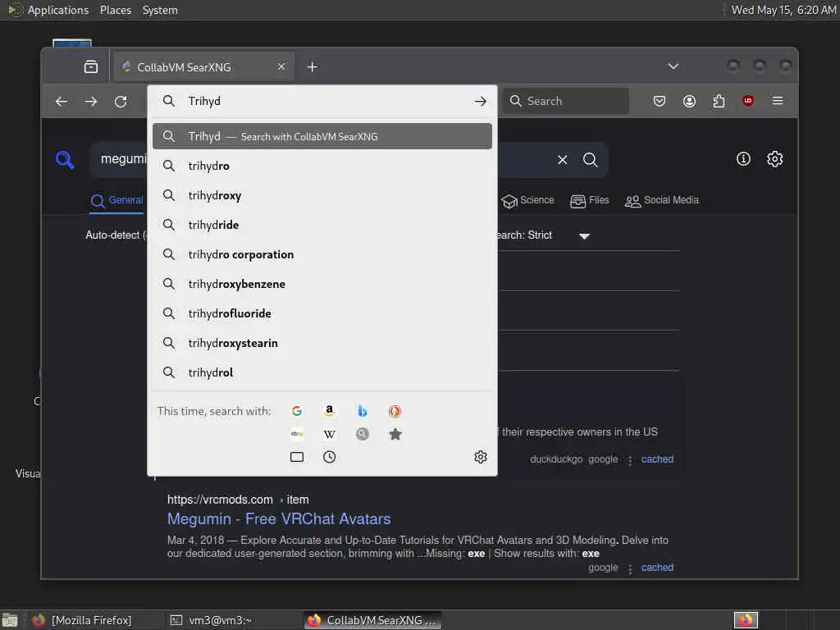This screenshot has width=840, height=630.
Task: Choose the 'trihydrofluoride' suggestion
Action: click(x=322, y=313)
